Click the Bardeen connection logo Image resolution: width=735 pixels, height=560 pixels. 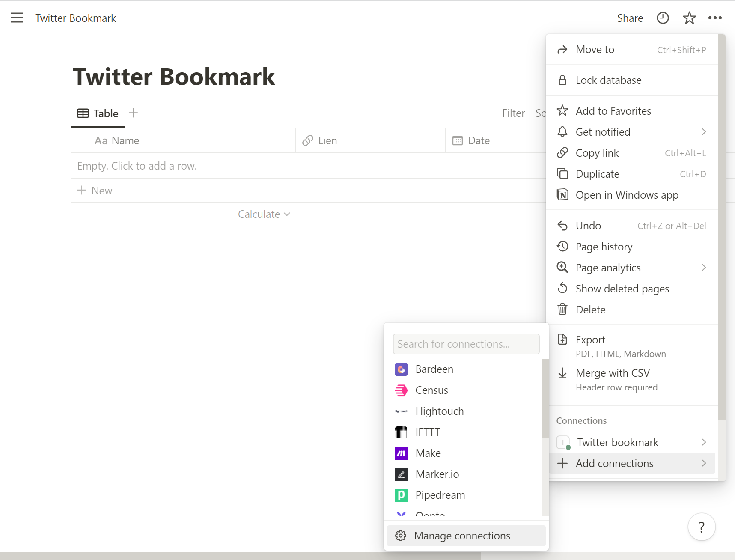tap(401, 369)
